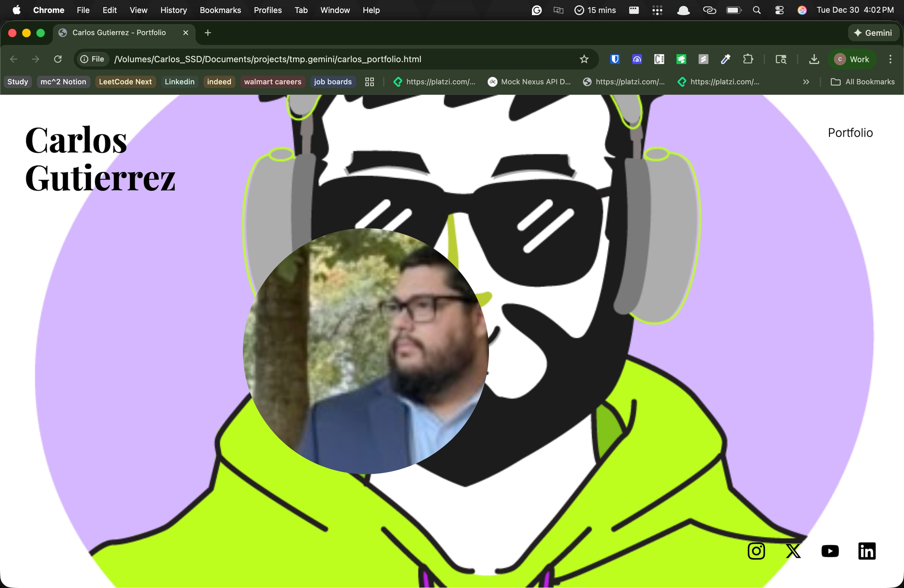Open the Gemini button
The width and height of the screenshot is (904, 588).
[x=873, y=33]
